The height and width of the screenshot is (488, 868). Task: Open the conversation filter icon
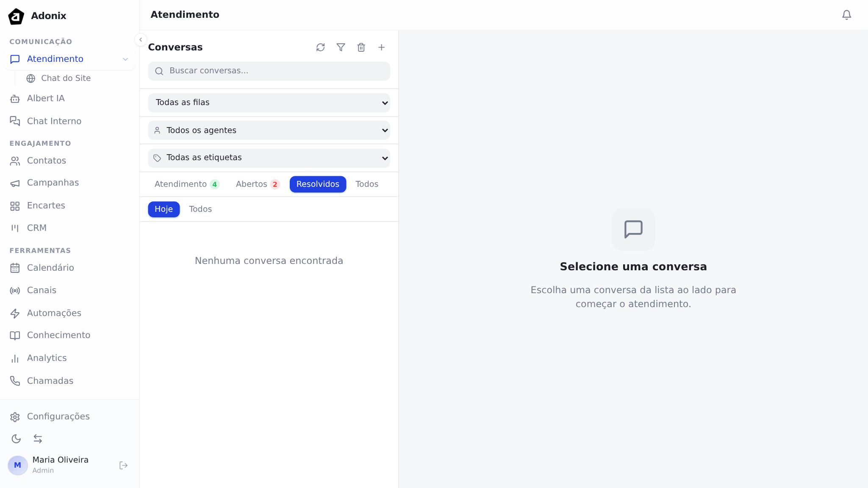point(341,47)
